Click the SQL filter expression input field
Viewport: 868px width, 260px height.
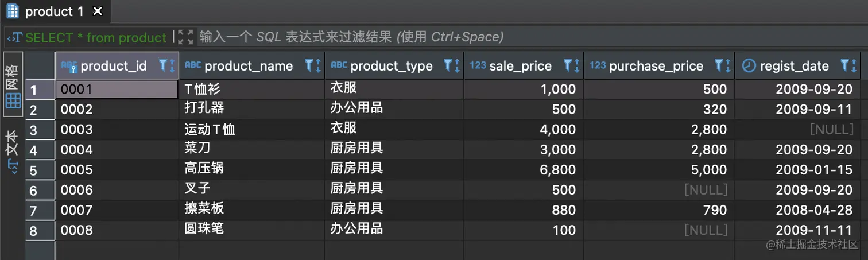(459, 37)
